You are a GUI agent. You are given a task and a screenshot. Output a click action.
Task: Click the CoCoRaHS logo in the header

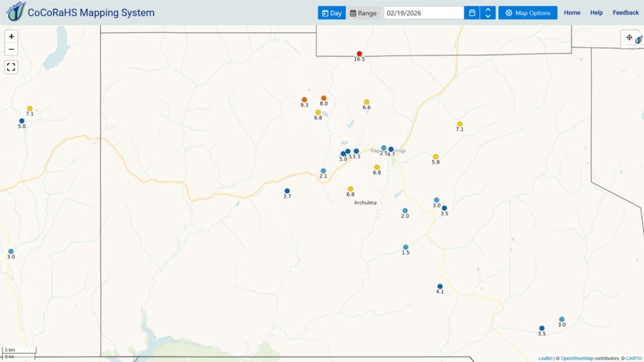coord(16,11)
